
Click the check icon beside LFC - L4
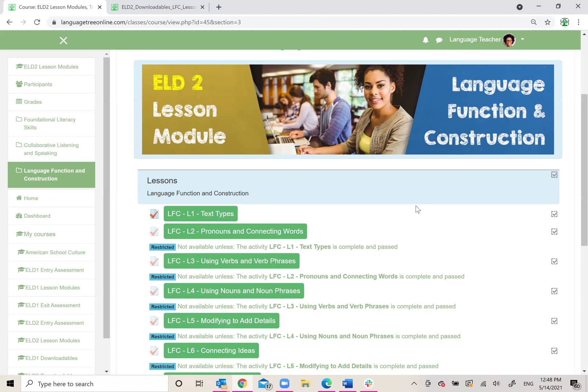point(154,291)
